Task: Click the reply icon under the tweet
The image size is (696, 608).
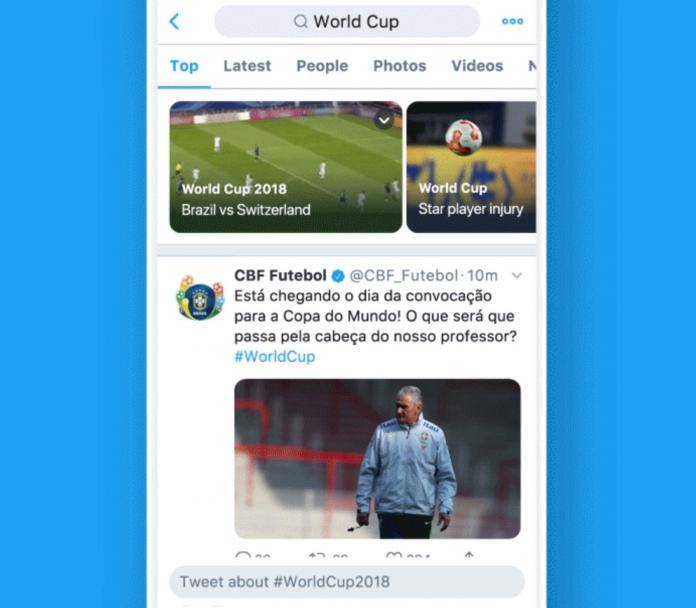Action: [243, 555]
